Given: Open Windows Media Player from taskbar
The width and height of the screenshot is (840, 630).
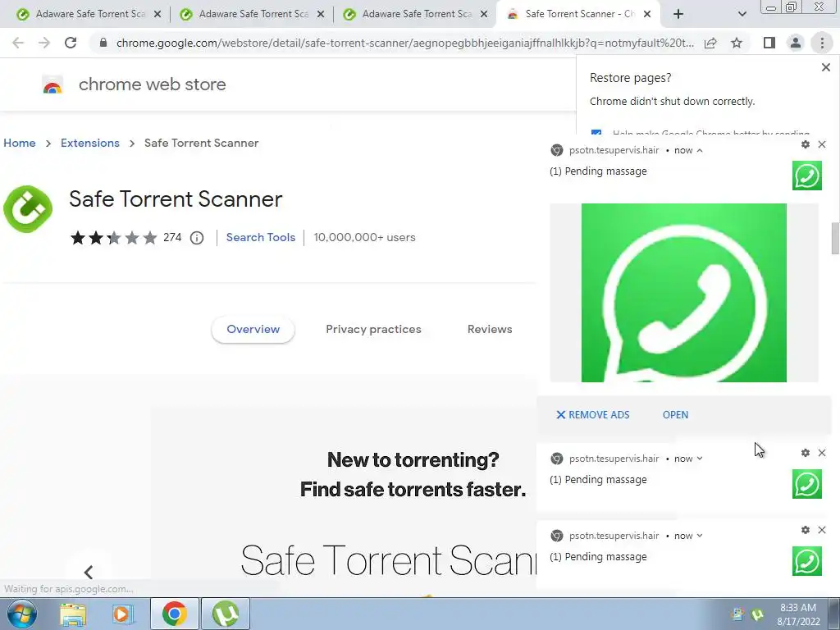Looking at the screenshot, I should 122,614.
